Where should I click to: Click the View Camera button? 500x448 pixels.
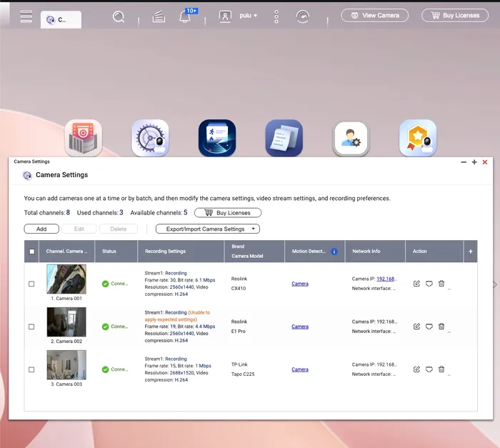pos(374,15)
